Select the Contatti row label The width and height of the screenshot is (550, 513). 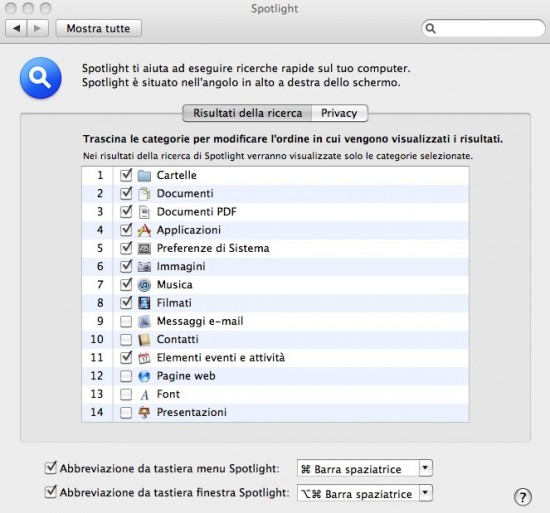(177, 339)
